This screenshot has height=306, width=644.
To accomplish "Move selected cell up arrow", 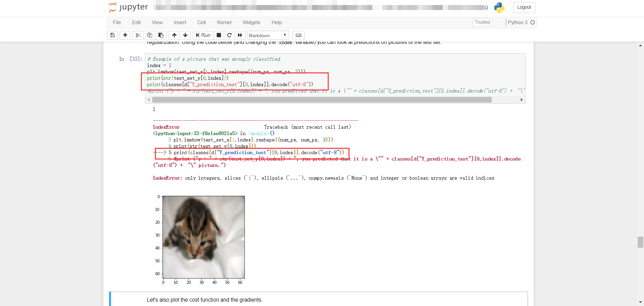I will coord(174,35).
